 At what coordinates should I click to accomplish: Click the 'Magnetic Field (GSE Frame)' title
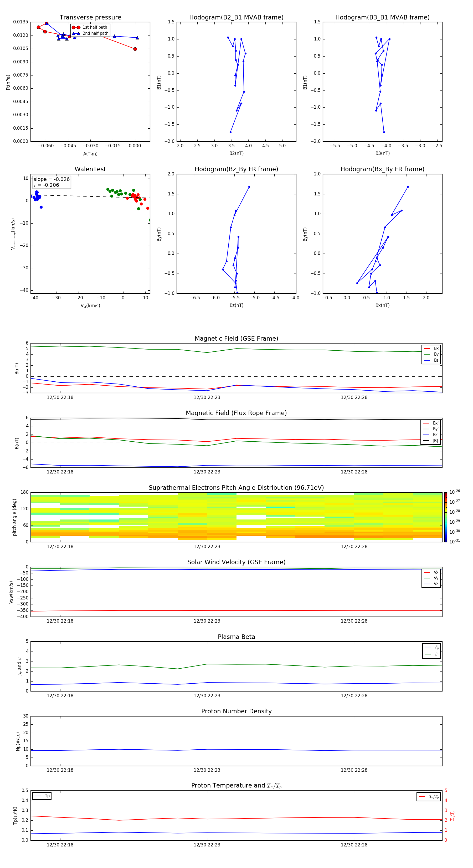pos(236,339)
